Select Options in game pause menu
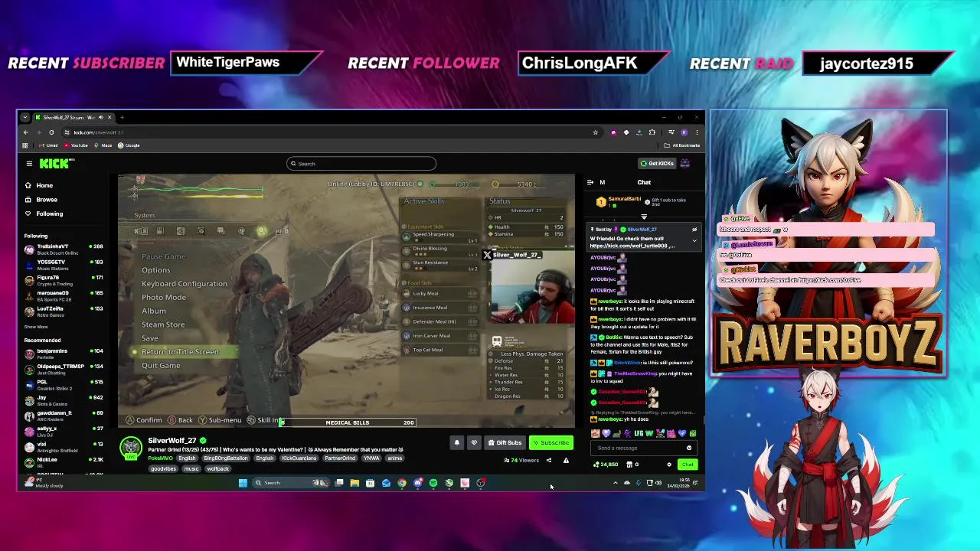The image size is (980, 551). point(155,269)
